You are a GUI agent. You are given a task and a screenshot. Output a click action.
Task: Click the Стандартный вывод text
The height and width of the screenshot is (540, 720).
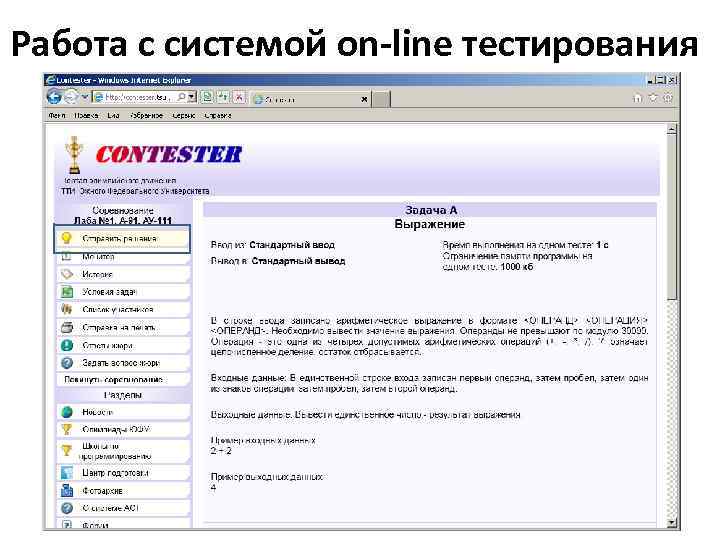[298, 261]
